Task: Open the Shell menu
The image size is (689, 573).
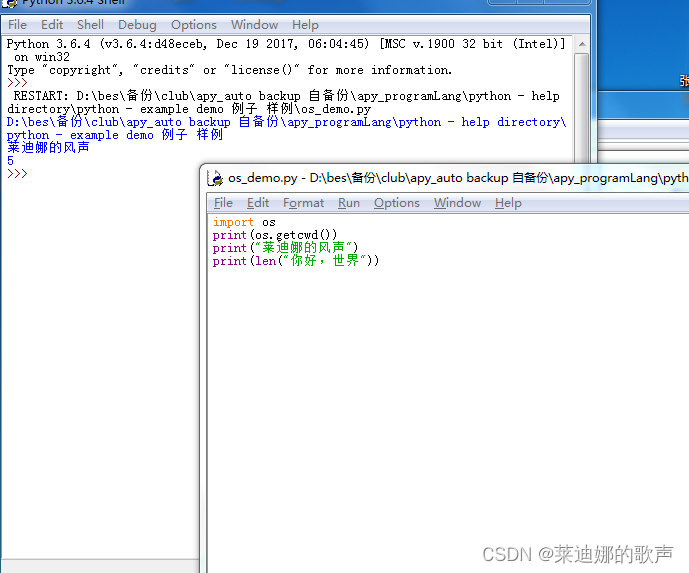Action: click(90, 25)
